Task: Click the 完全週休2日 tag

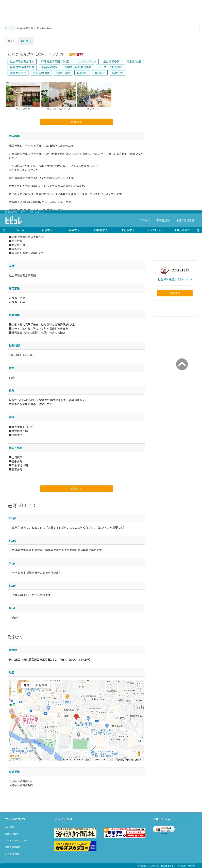Action: 134,62
